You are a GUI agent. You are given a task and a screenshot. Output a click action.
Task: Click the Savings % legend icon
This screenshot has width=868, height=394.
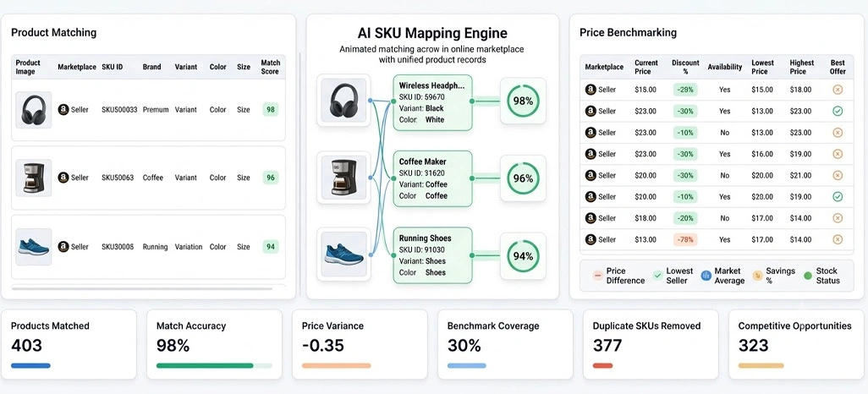[757, 275]
